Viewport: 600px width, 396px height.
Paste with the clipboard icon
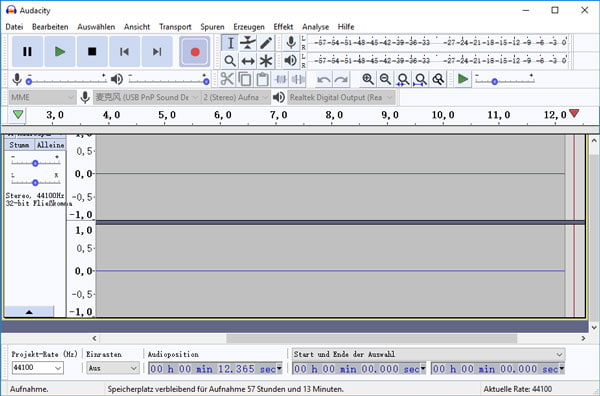click(262, 79)
